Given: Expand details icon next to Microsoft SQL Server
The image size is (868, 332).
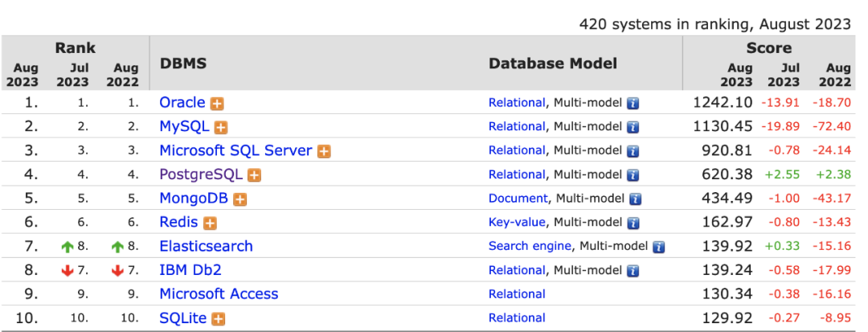Looking at the screenshot, I should tap(324, 151).
